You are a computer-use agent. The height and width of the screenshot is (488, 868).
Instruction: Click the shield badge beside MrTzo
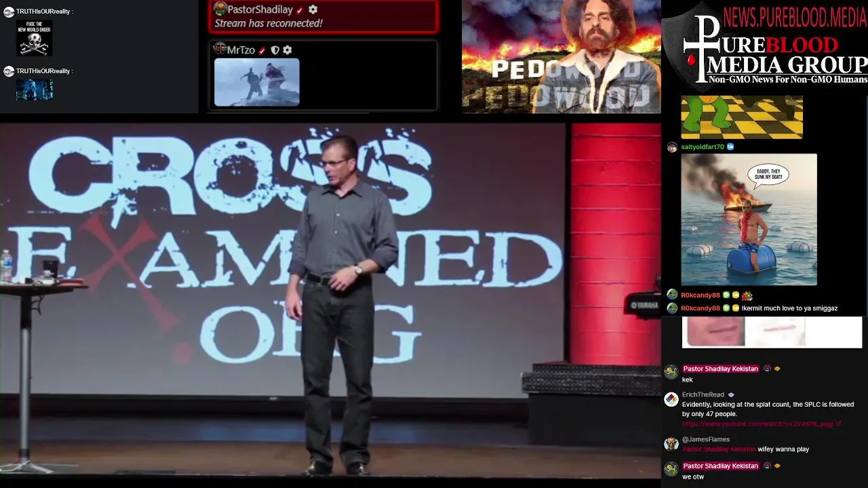[275, 50]
